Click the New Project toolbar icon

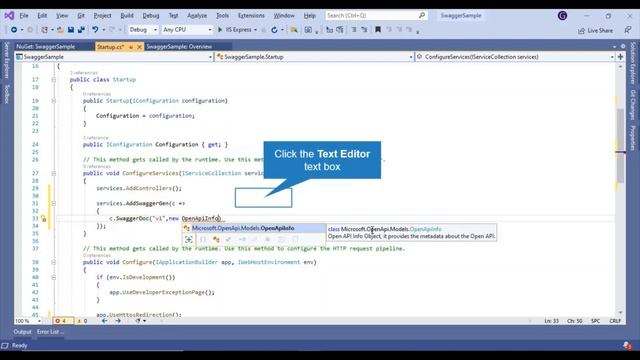coord(44,30)
